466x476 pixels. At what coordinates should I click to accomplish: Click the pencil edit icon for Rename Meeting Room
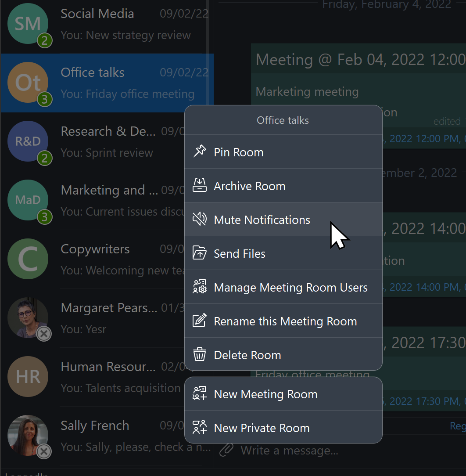pos(200,321)
